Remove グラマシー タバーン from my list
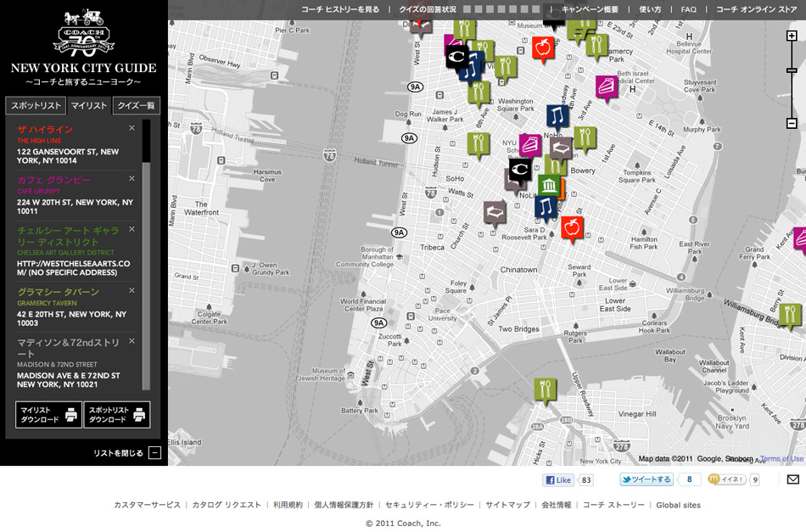 (x=132, y=290)
